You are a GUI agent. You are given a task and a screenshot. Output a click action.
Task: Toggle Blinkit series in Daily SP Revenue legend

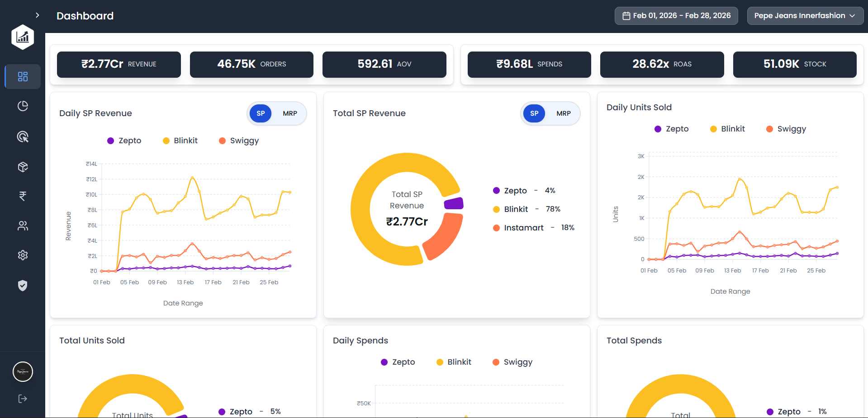pyautogui.click(x=180, y=141)
